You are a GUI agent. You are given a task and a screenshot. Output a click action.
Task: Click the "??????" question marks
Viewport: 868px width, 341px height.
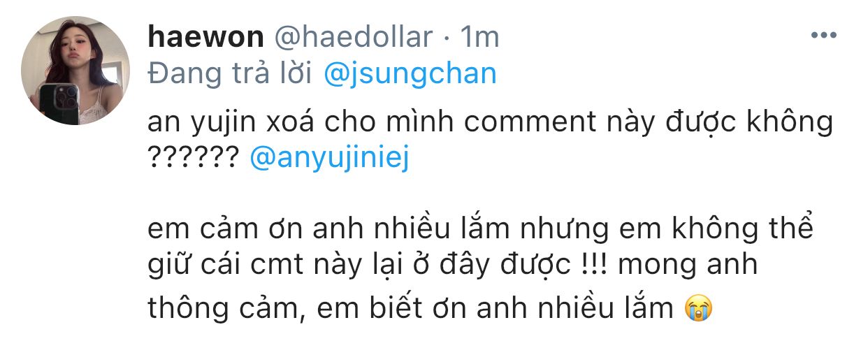point(194,159)
